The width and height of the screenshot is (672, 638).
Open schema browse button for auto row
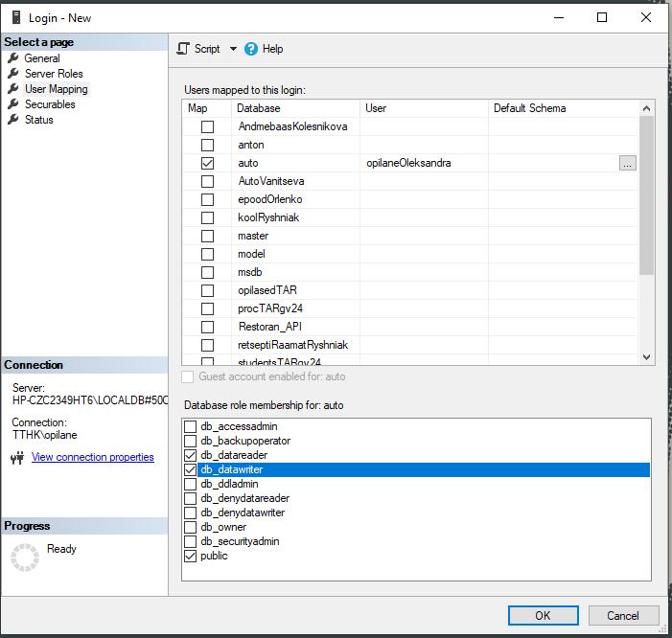[627, 164]
